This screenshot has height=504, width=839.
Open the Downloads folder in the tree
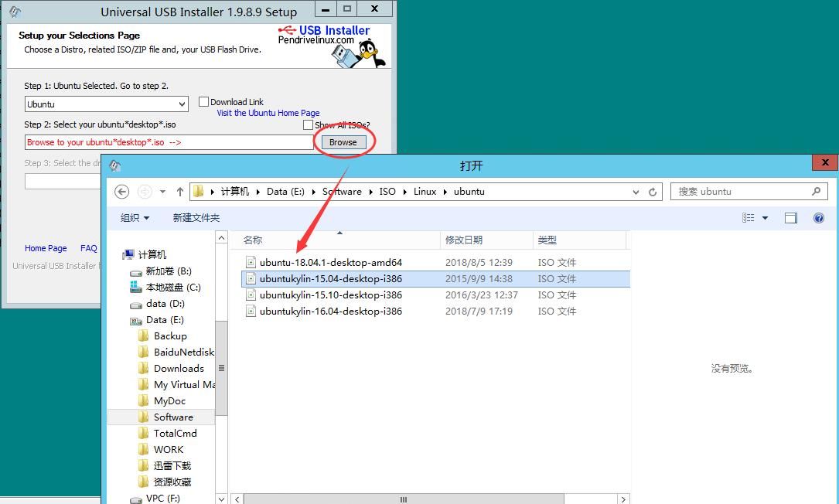click(x=179, y=369)
